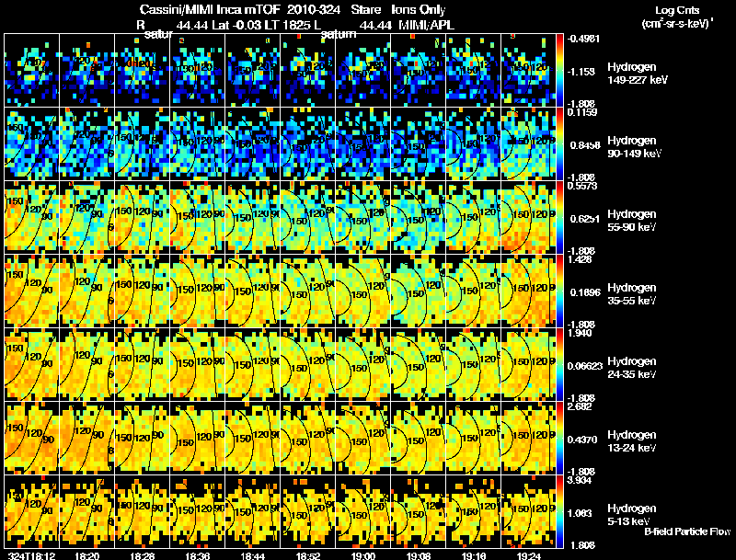736x560 pixels.
Task: Click the top color scale bar for 149-227 keV
Action: click(559, 71)
